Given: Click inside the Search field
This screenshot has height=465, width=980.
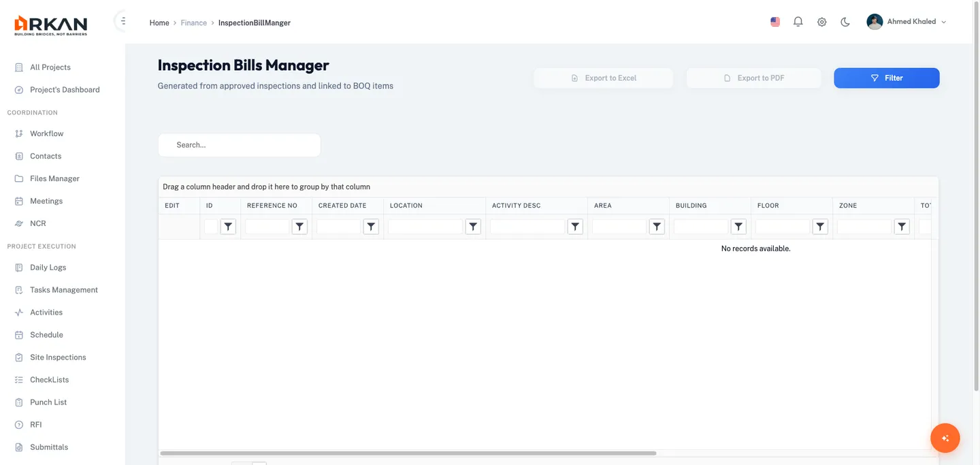Looking at the screenshot, I should point(239,144).
